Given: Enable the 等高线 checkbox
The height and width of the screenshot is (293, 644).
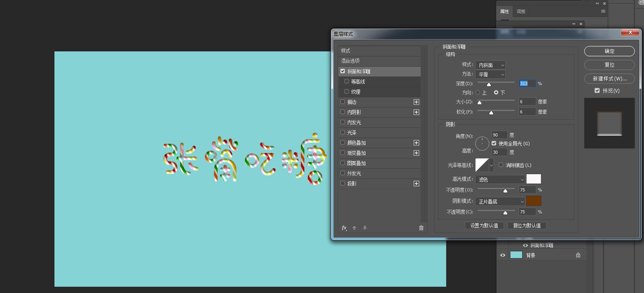Looking at the screenshot, I should pos(346,82).
